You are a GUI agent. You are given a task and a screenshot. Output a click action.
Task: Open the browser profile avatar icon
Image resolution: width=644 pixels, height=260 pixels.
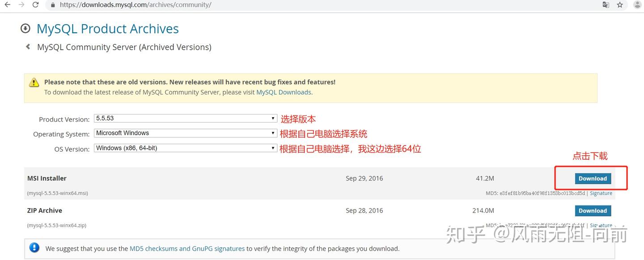636,5
